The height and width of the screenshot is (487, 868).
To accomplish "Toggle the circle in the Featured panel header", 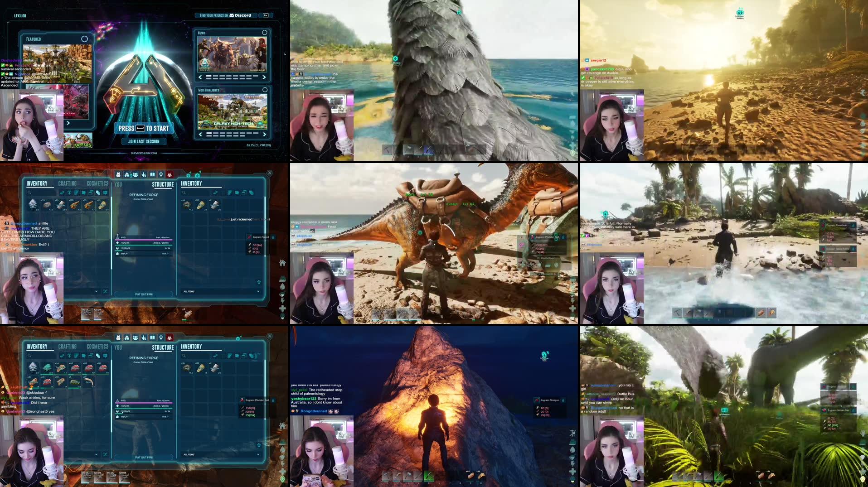I will click(84, 39).
